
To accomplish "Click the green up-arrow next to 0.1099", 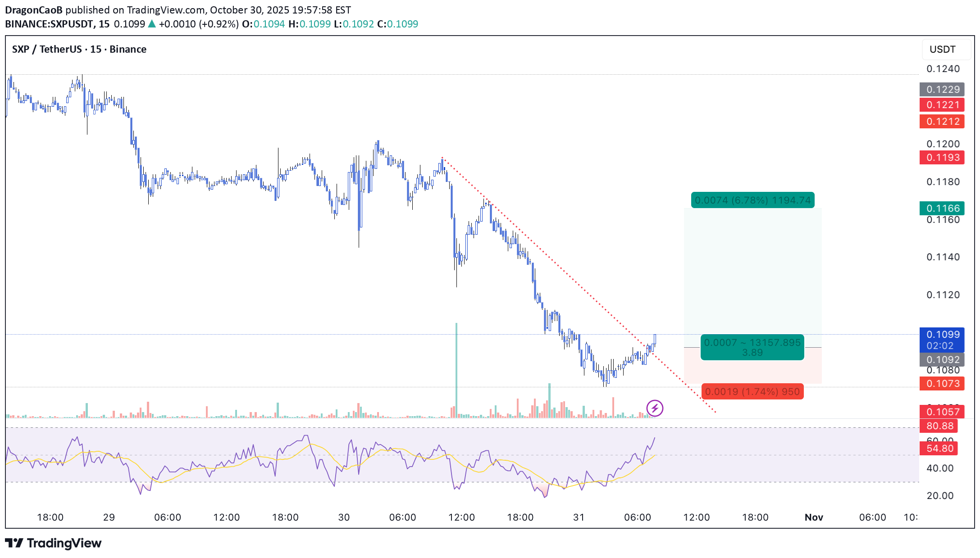I will pos(152,24).
